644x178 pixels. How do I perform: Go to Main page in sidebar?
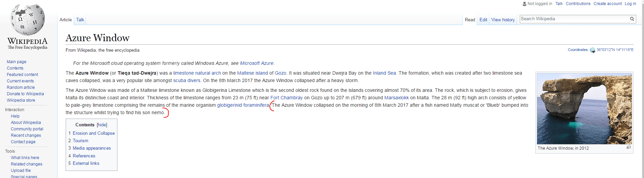17,62
